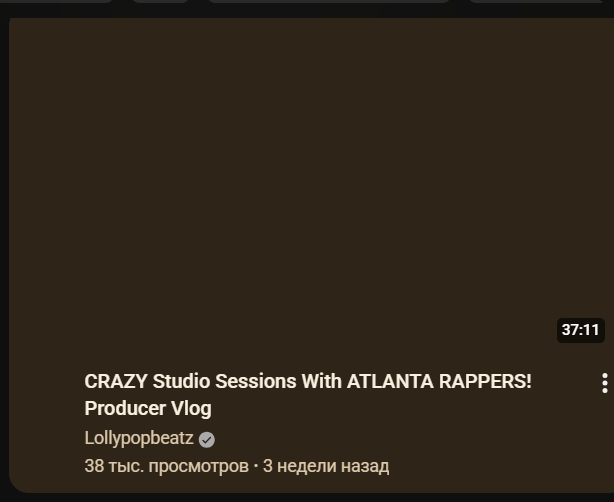The width and height of the screenshot is (614, 502).
Task: Click the word 'Vlog' in the title
Action: [x=191, y=408]
